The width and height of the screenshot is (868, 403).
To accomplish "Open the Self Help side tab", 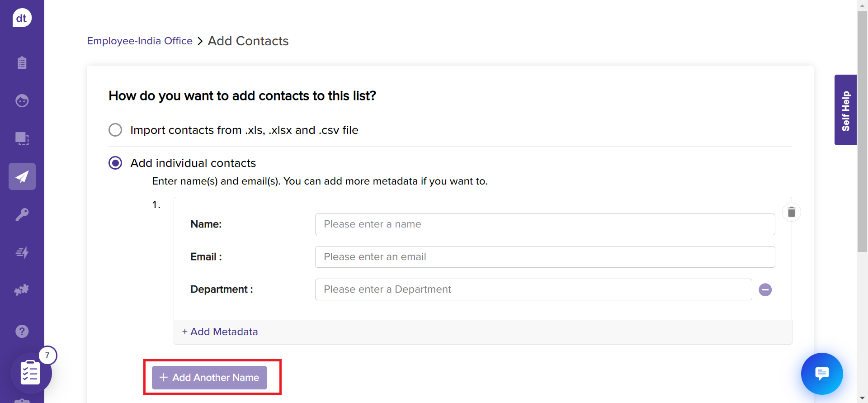I will click(x=845, y=110).
